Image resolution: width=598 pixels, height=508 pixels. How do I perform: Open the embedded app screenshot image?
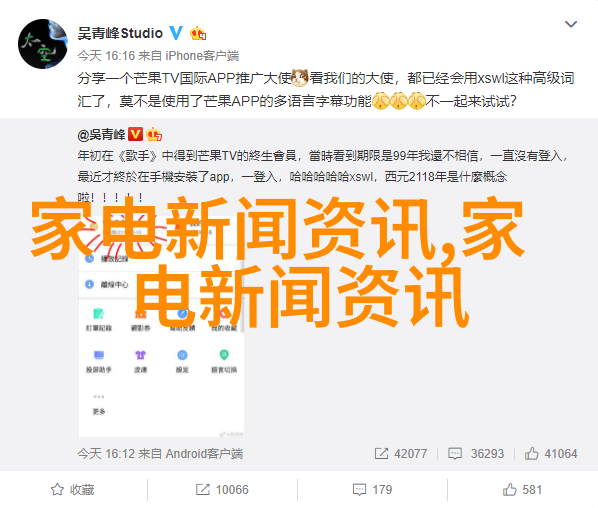[x=161, y=324]
